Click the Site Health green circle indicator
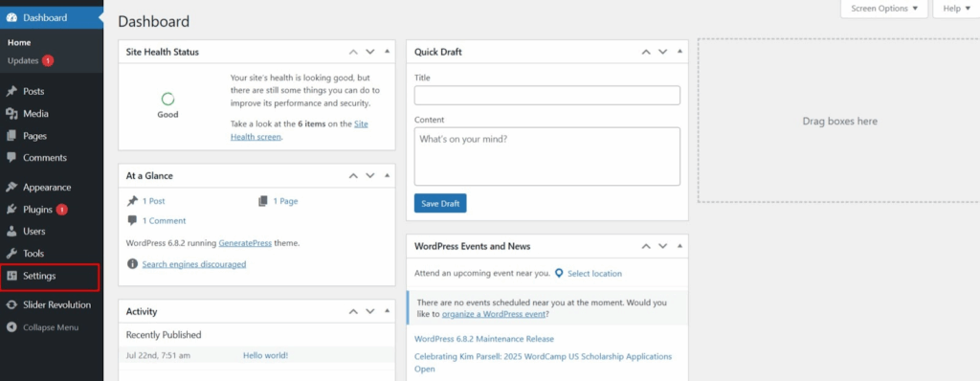Image resolution: width=980 pixels, height=381 pixels. [x=167, y=99]
